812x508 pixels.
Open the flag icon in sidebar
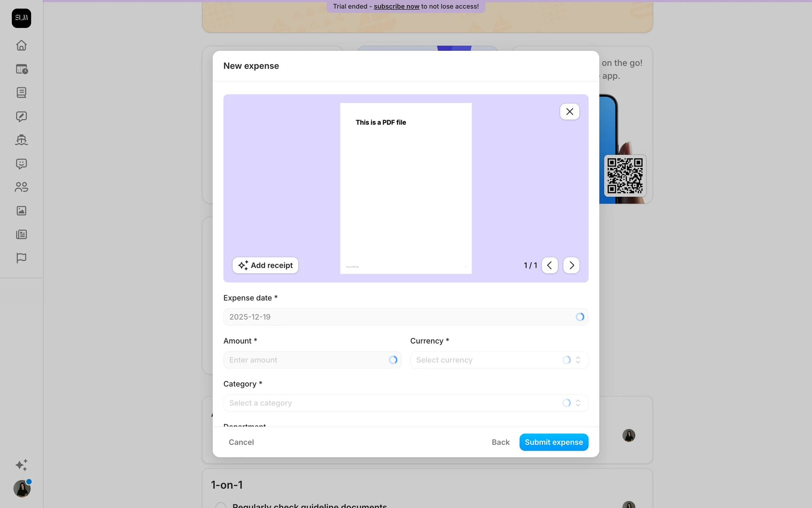click(22, 258)
